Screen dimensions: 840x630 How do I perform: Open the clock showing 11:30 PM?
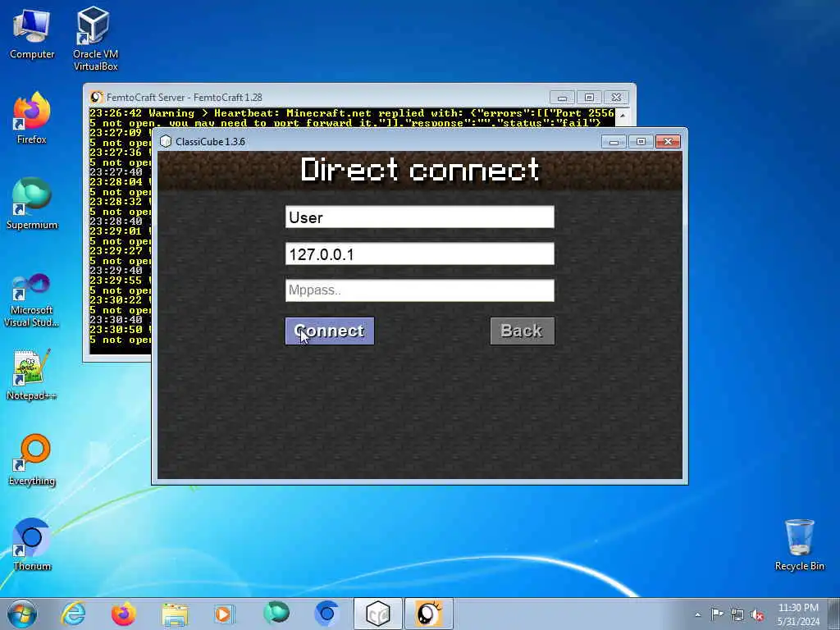tap(798, 614)
